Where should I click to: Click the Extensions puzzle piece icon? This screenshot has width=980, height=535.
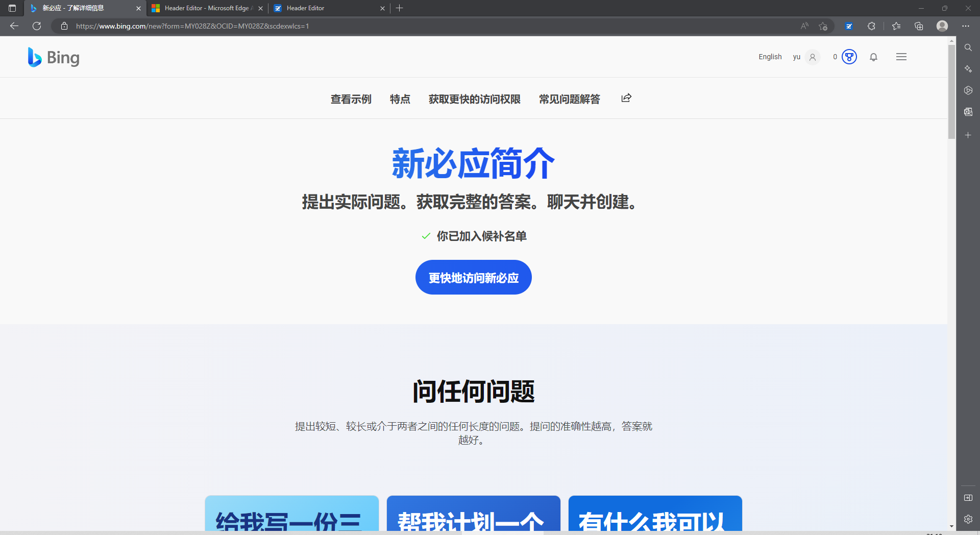[872, 26]
